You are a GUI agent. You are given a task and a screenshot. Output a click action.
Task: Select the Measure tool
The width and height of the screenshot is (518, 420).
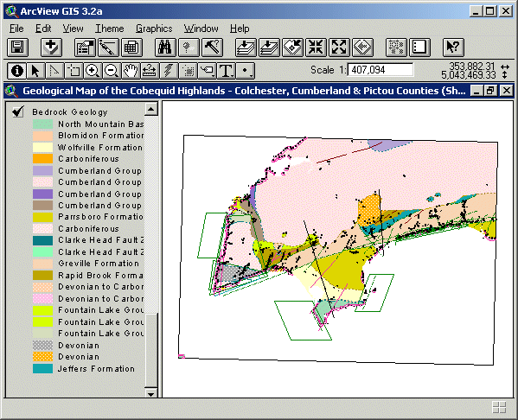pos(150,71)
